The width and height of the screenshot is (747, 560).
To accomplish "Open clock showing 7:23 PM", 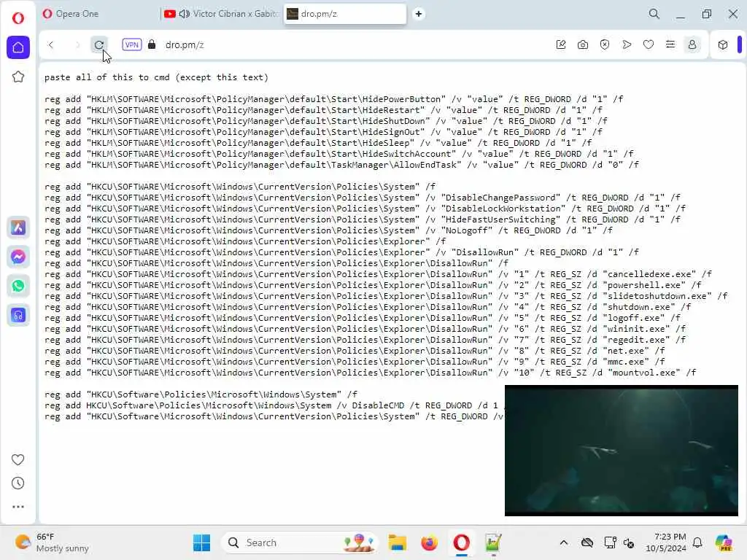I will (665, 542).
